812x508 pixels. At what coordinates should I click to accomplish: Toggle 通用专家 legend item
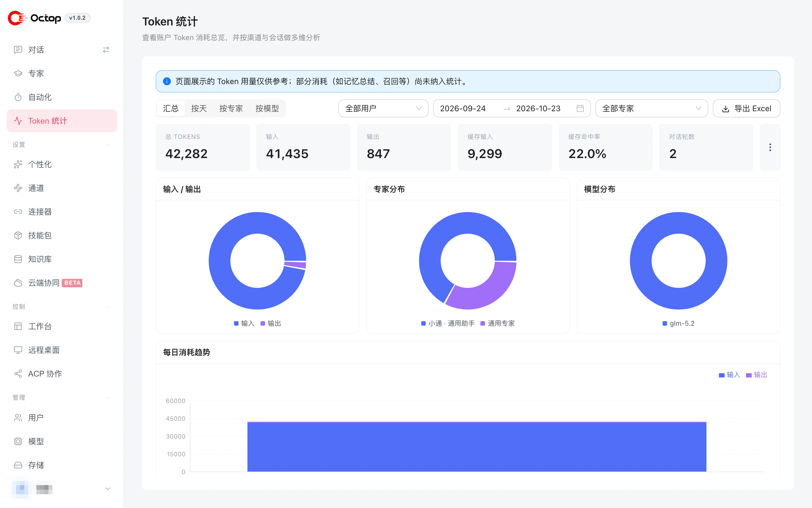[498, 323]
